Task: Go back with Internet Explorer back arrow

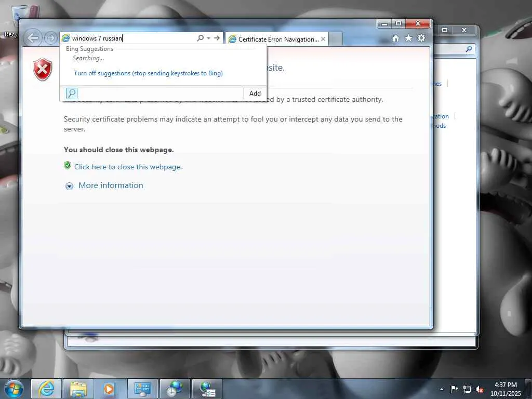Action: point(33,37)
